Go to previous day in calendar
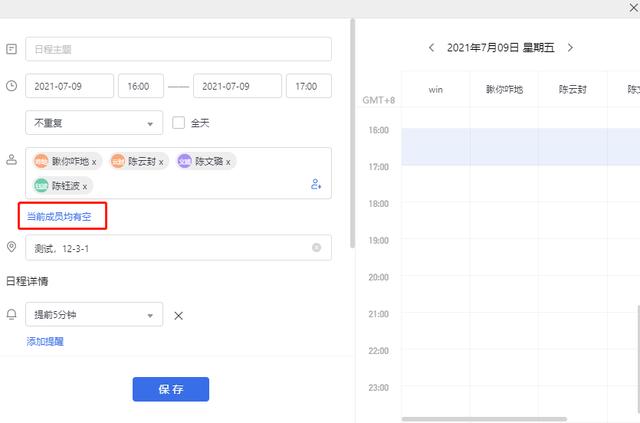This screenshot has width=640, height=423. [431, 47]
